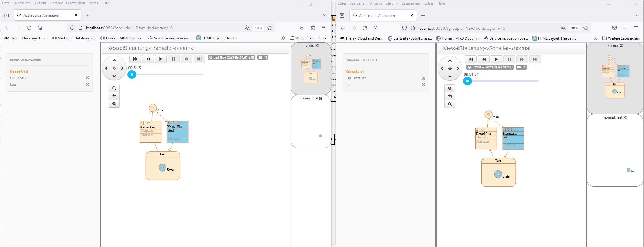Click the undo arrow icon in the left window
This screenshot has height=247, width=644.
click(114, 96)
